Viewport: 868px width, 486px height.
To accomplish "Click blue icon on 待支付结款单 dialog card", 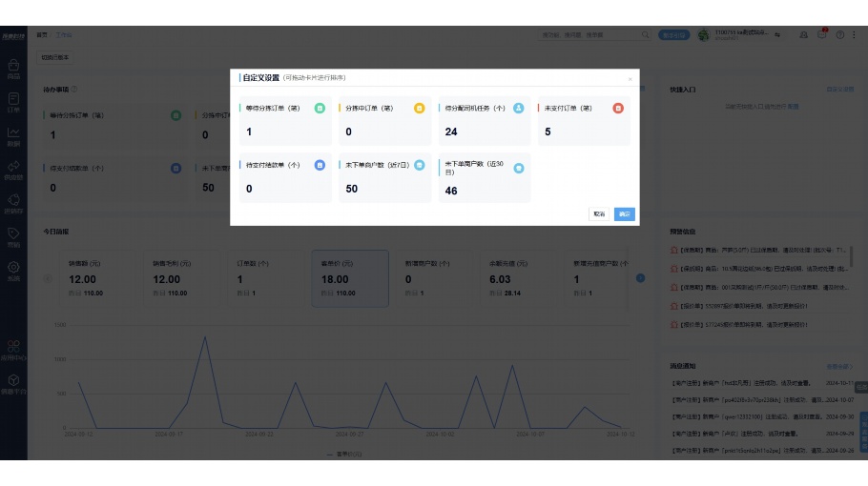I will pyautogui.click(x=320, y=165).
